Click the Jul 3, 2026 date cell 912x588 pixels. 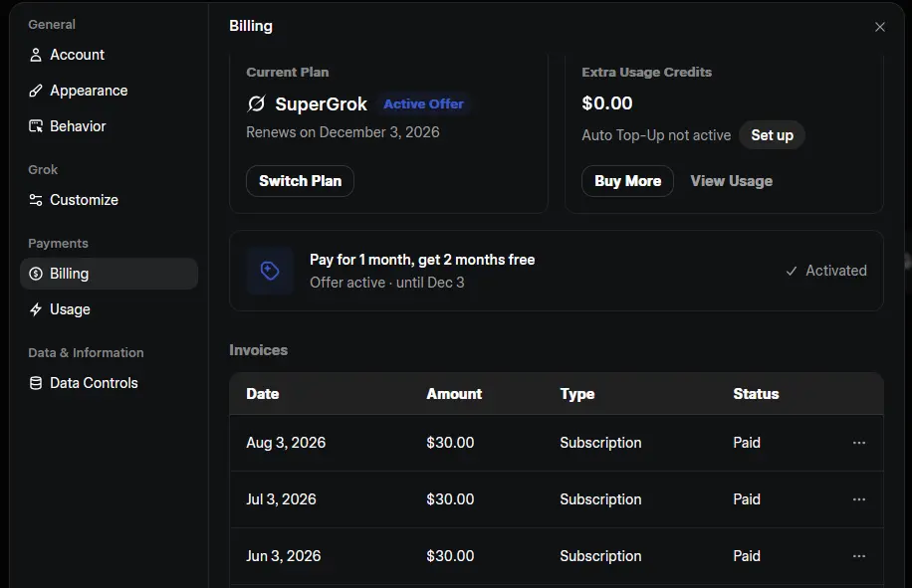(x=281, y=499)
